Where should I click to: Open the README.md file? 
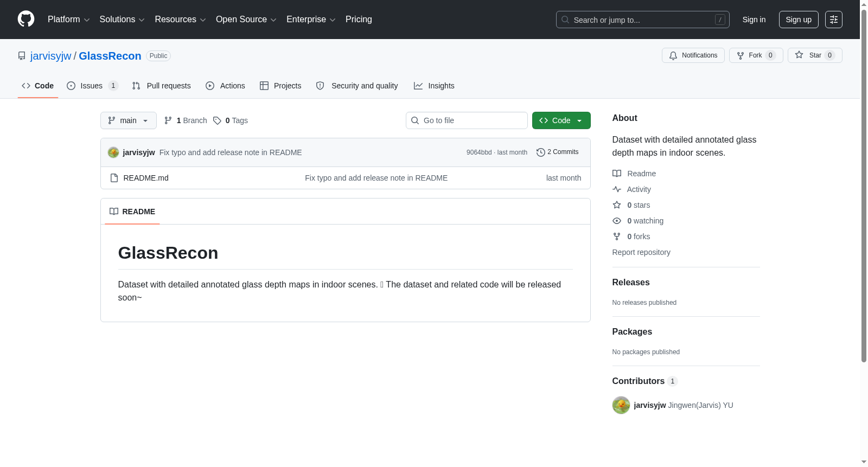(x=146, y=178)
